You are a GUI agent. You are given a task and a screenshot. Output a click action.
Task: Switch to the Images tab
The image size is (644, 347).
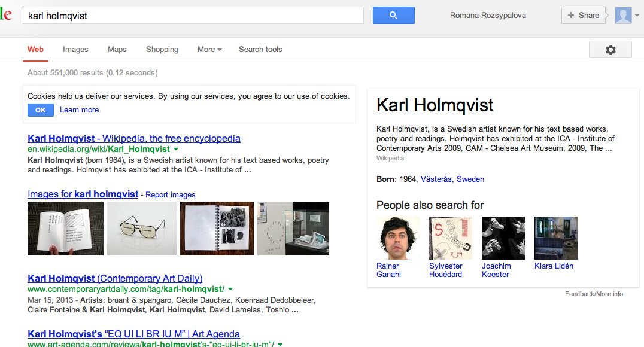pyautogui.click(x=75, y=49)
